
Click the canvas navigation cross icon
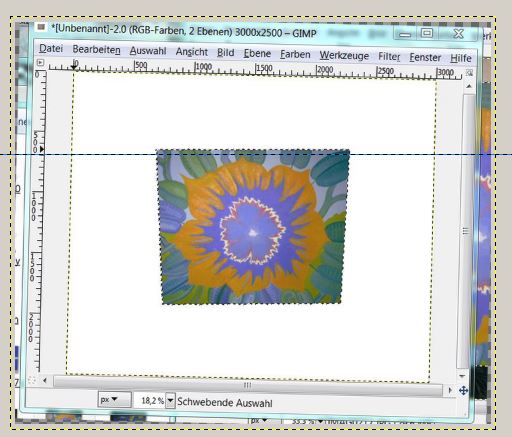click(463, 390)
